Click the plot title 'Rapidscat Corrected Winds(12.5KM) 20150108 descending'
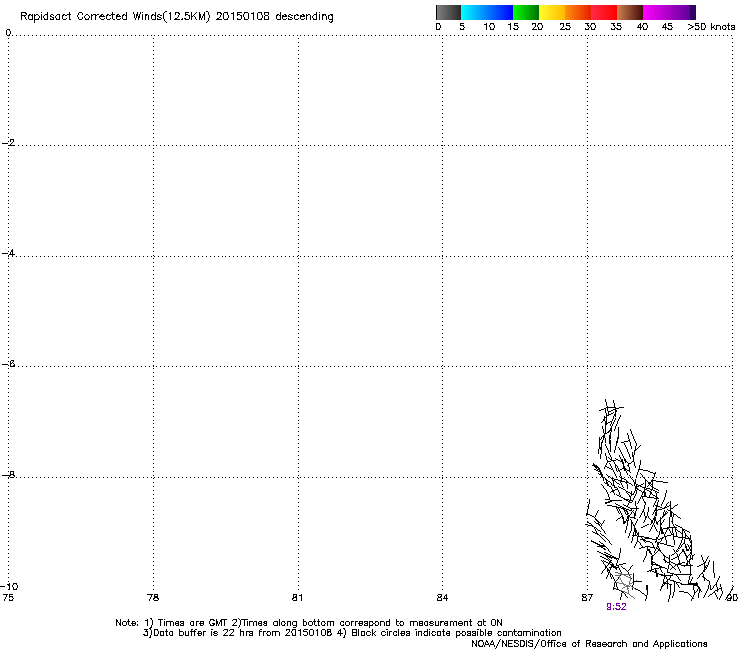The image size is (740, 650). [x=177, y=17]
